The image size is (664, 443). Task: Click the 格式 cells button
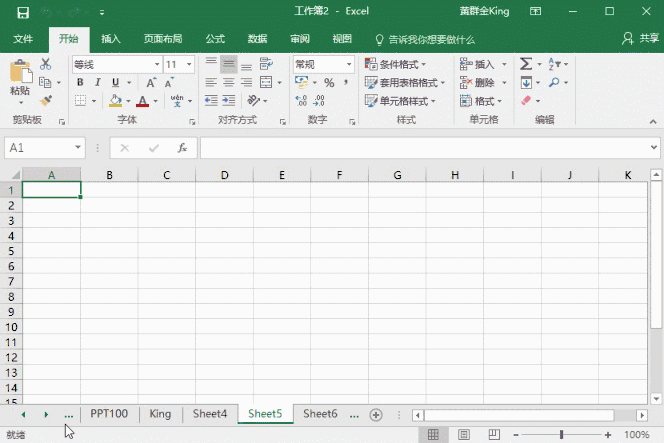pyautogui.click(x=481, y=101)
